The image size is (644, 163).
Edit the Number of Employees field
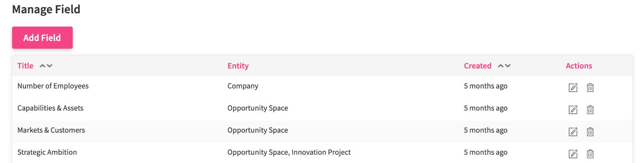[x=573, y=87]
